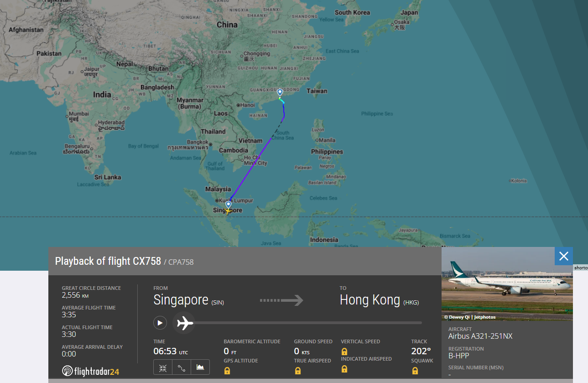The height and width of the screenshot is (383, 588).
Task: Click the Hong Kong destination marker pin
Action: click(x=280, y=93)
